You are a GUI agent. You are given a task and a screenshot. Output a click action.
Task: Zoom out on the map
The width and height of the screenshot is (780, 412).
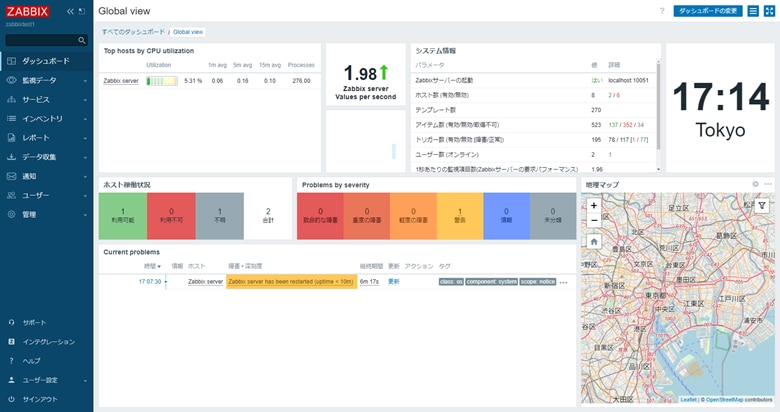coord(594,220)
